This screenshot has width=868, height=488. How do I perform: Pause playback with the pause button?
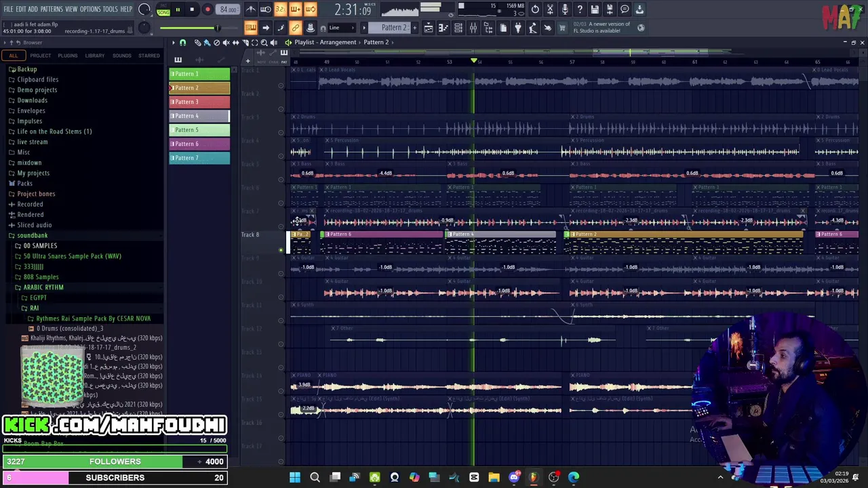(x=178, y=9)
